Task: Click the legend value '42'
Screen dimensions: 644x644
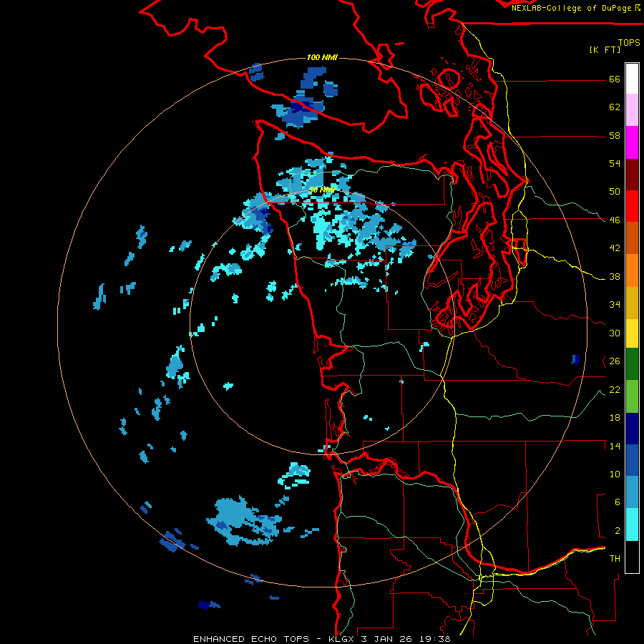Action: click(x=615, y=248)
